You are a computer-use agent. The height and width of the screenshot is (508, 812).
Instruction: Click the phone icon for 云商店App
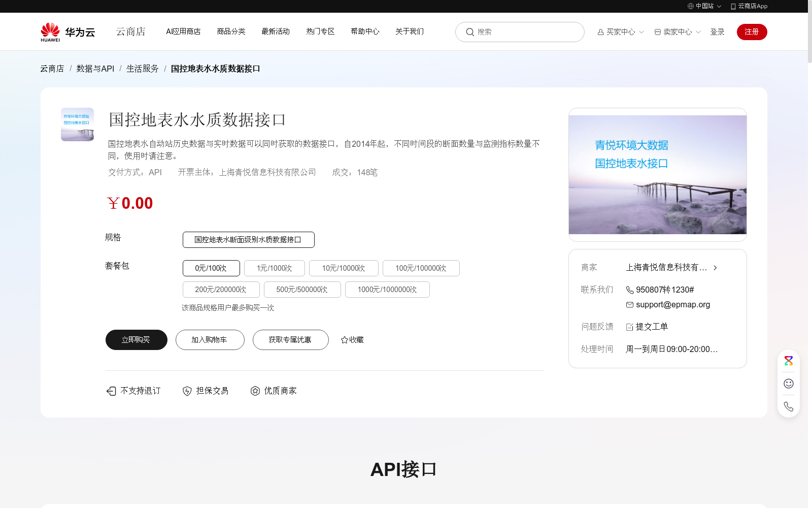(x=733, y=7)
